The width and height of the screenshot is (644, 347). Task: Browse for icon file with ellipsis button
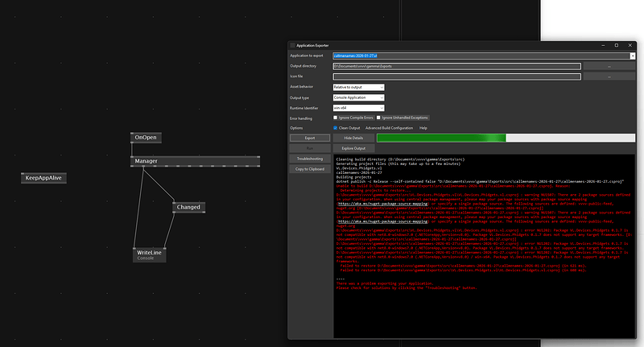[x=609, y=76]
